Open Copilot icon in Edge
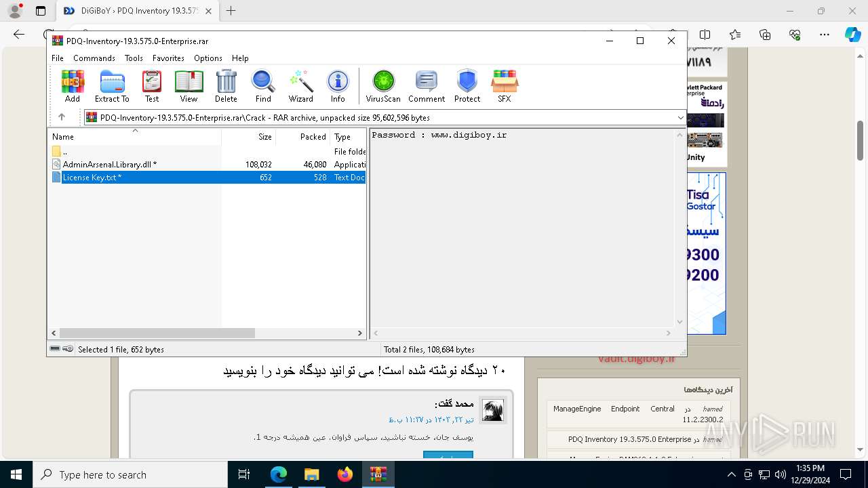 click(852, 35)
